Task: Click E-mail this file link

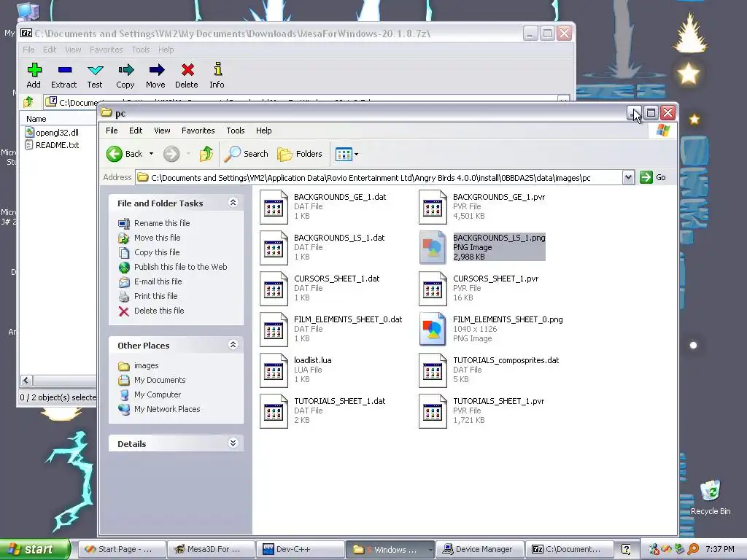Action: point(158,281)
